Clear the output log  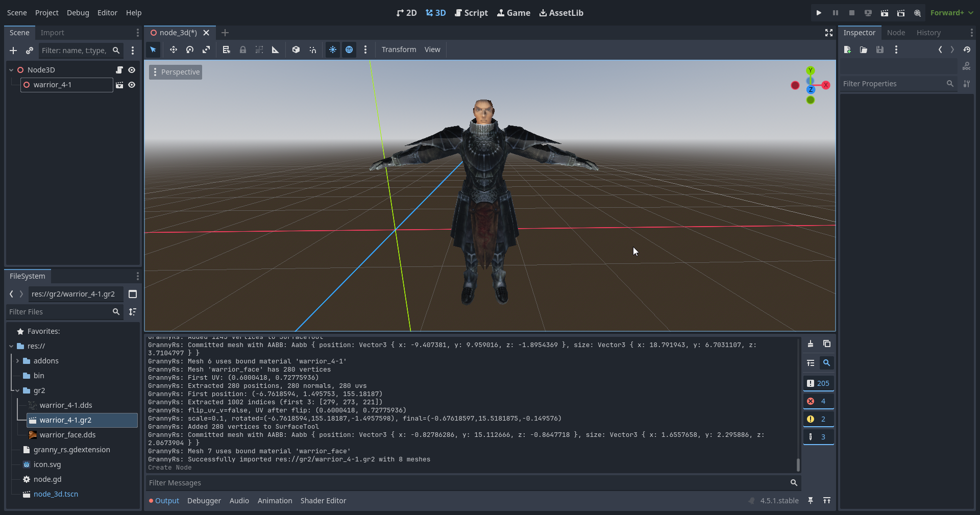tap(811, 344)
